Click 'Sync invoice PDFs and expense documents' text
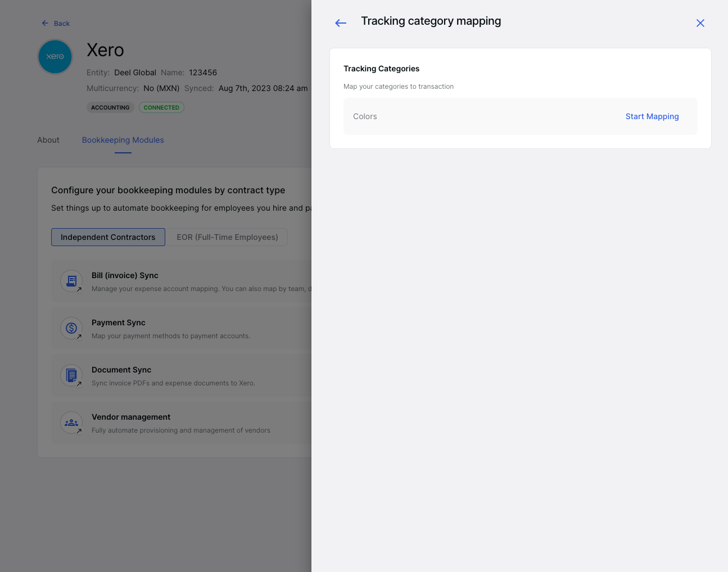The height and width of the screenshot is (572, 728). coord(173,383)
